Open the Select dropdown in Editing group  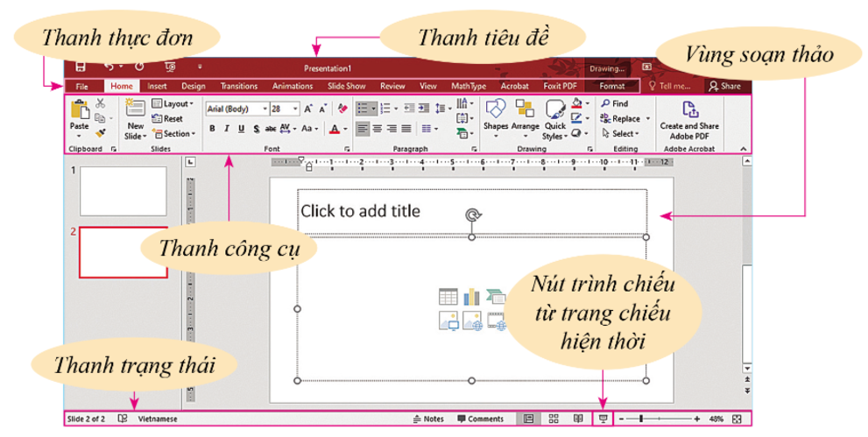coord(624,134)
